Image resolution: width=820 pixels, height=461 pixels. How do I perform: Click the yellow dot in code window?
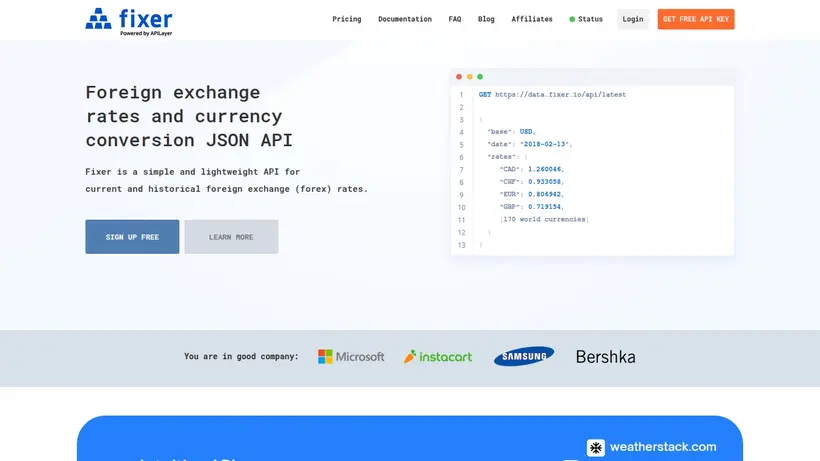(x=470, y=77)
